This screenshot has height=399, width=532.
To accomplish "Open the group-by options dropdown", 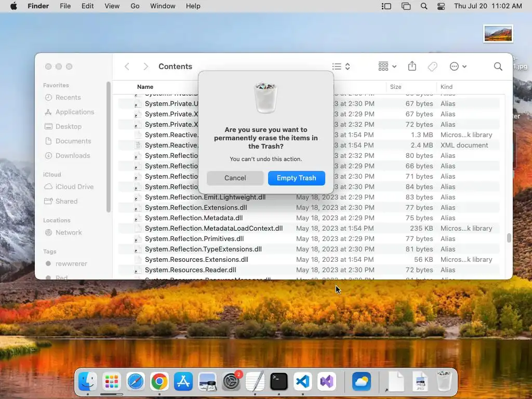I will 387,66.
